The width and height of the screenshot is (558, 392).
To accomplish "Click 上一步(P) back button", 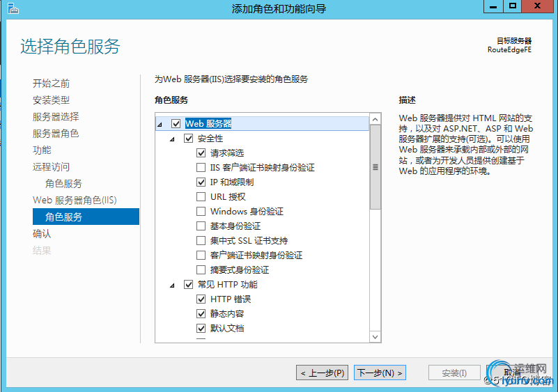I will [322, 373].
